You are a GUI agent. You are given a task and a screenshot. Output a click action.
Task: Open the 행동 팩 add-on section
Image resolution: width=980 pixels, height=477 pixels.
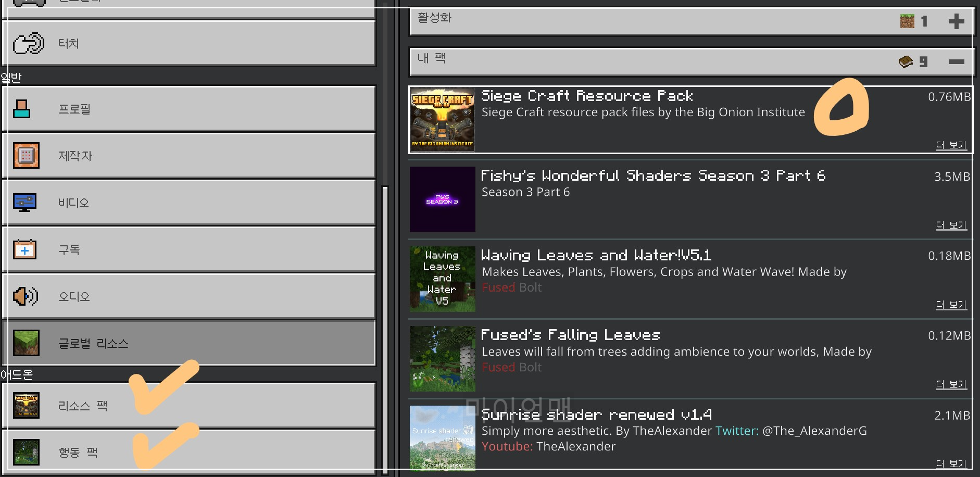tap(189, 452)
